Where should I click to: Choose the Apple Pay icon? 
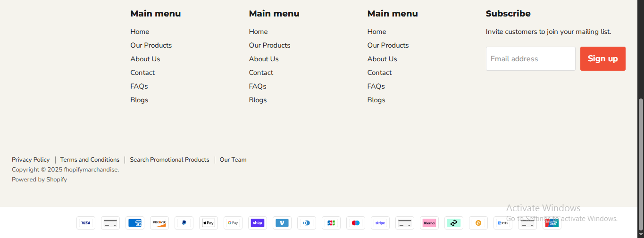pos(209,223)
